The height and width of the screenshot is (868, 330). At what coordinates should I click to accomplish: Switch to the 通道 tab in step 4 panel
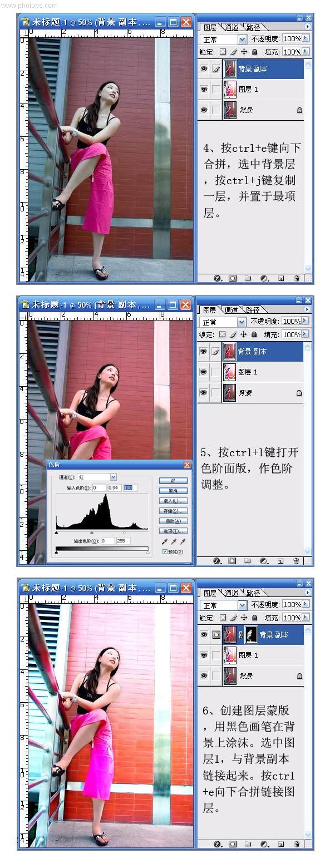pyautogui.click(x=232, y=27)
